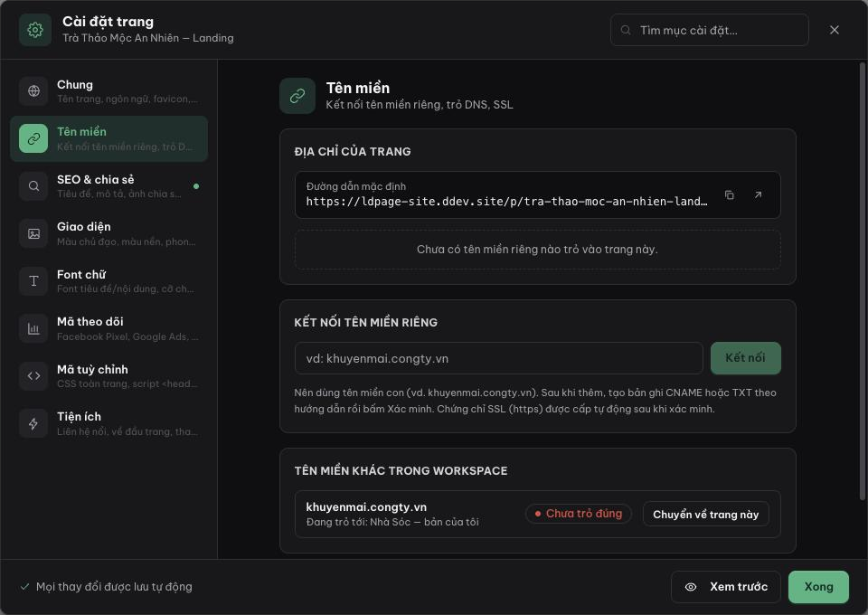Click the Xong button
This screenshot has height=615, width=868.
pyautogui.click(x=818, y=587)
